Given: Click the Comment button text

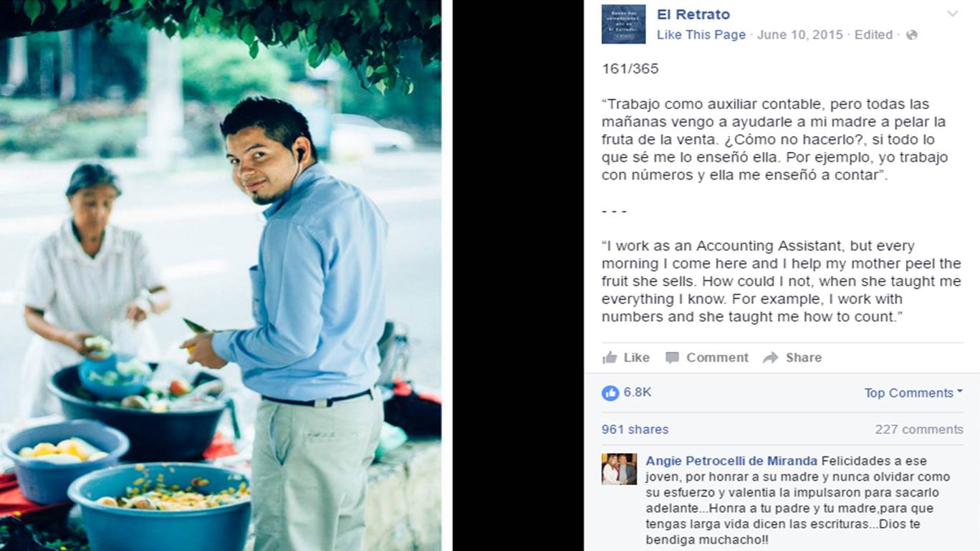Looking at the screenshot, I should click(x=717, y=358).
